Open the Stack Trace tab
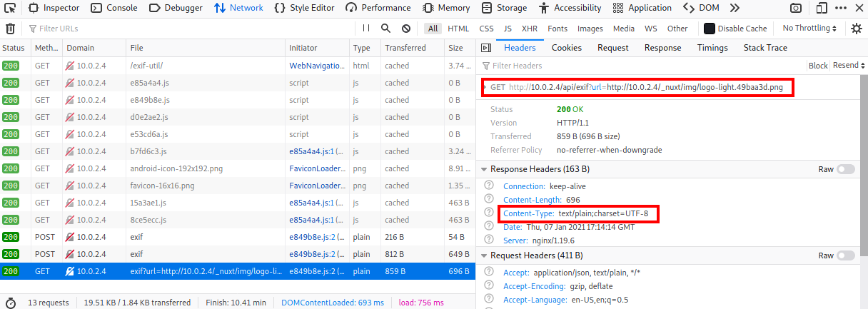868x309 pixels. (x=765, y=48)
